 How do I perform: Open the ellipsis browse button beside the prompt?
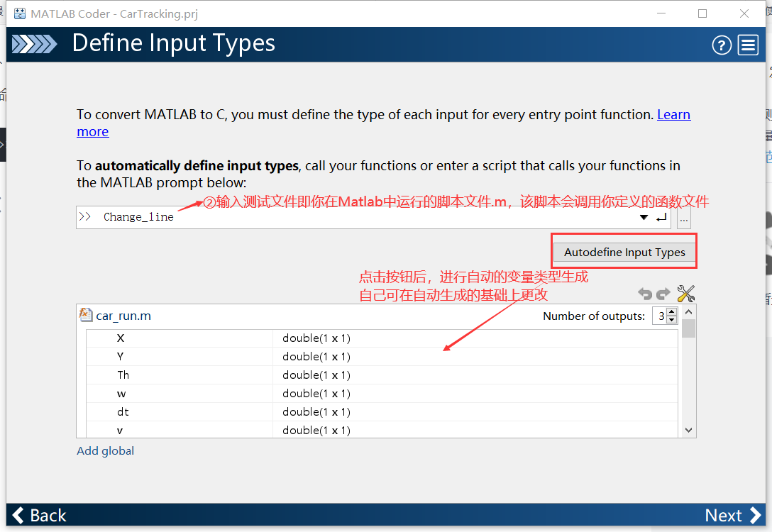tap(683, 218)
